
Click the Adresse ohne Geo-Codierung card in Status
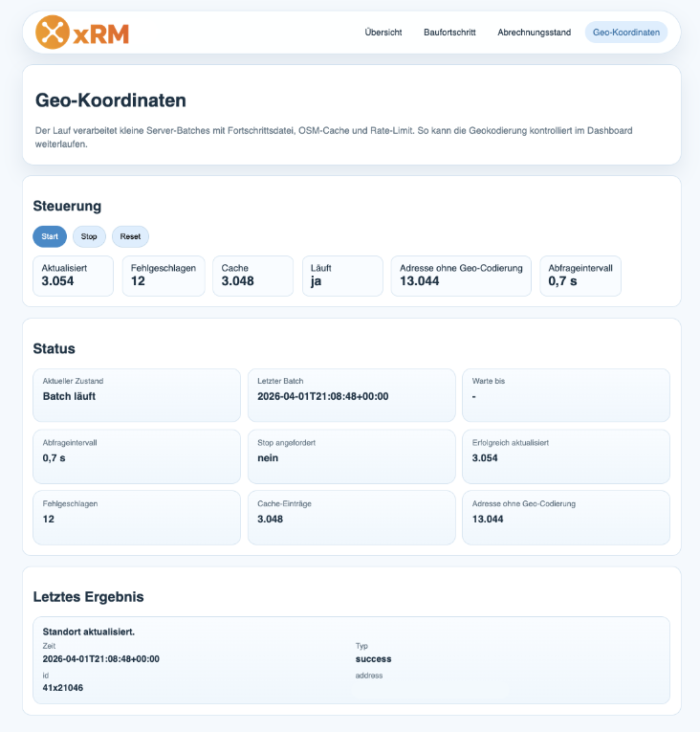[566, 518]
